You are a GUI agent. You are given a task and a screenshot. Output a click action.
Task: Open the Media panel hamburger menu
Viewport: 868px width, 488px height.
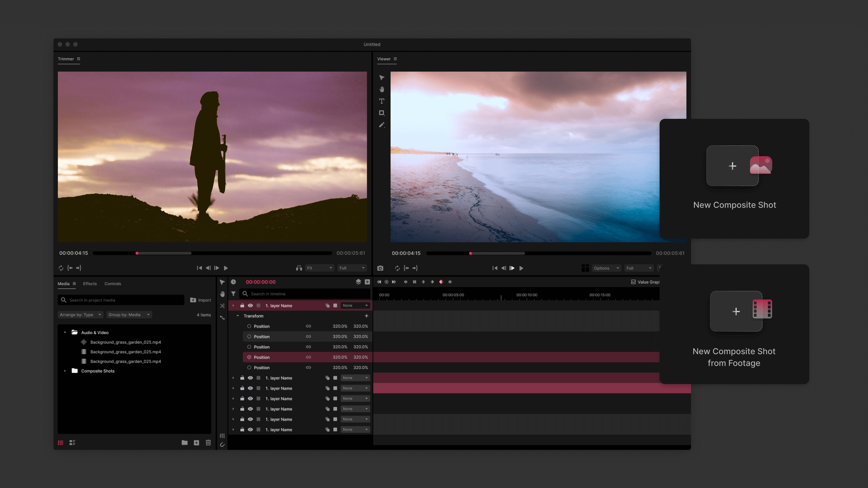coord(74,284)
